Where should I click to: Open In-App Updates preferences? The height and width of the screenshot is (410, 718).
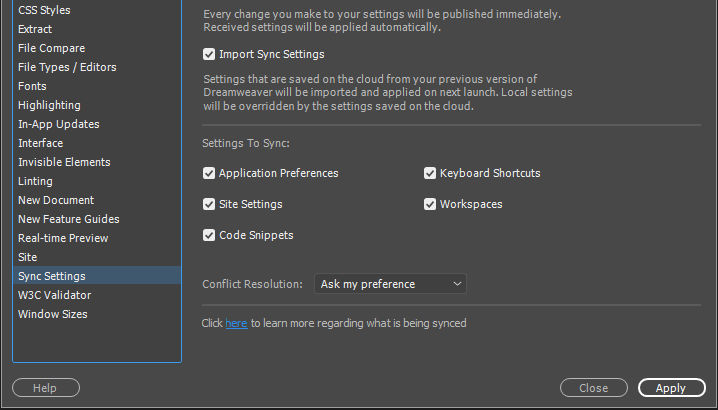pos(58,124)
